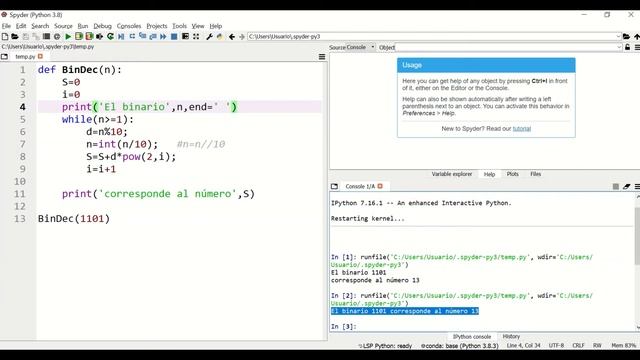640x360 pixels.
Task: Click the Debug file icon
Action: 121,37
